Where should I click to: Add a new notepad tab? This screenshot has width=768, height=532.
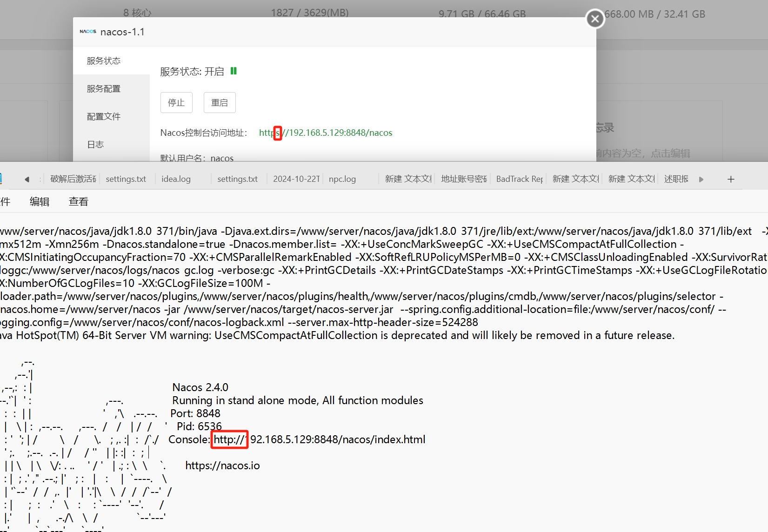pyautogui.click(x=731, y=179)
